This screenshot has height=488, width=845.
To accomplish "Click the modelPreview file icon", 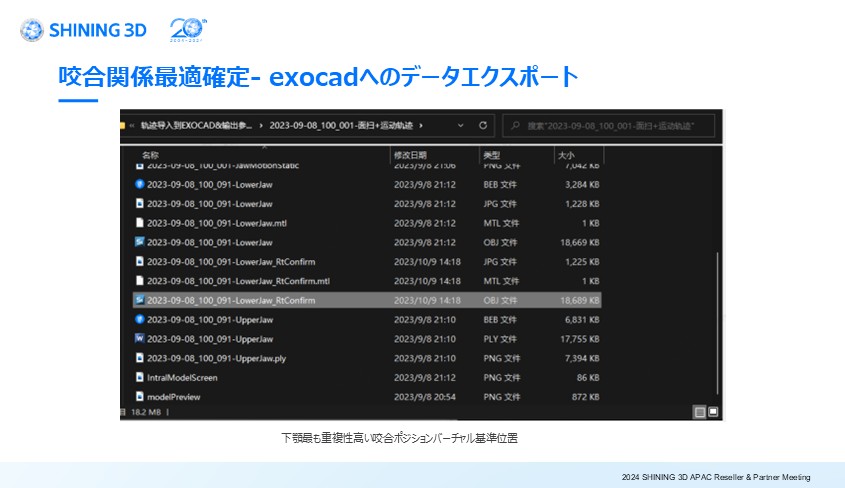I will (x=140, y=397).
